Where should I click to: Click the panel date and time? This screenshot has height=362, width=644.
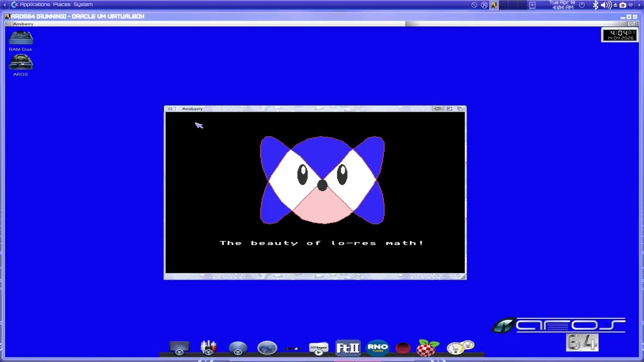(x=562, y=5)
